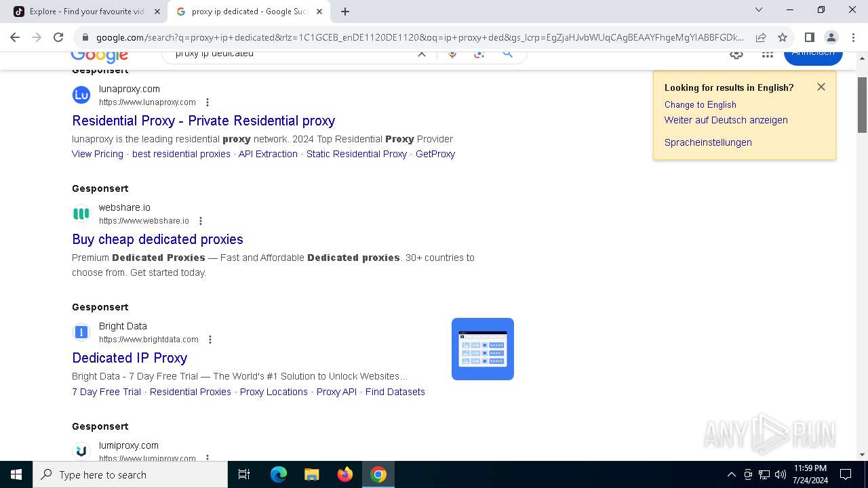Screen dimensions: 868x488
Task: Click the Anmelden sign-in button
Action: click(813, 56)
